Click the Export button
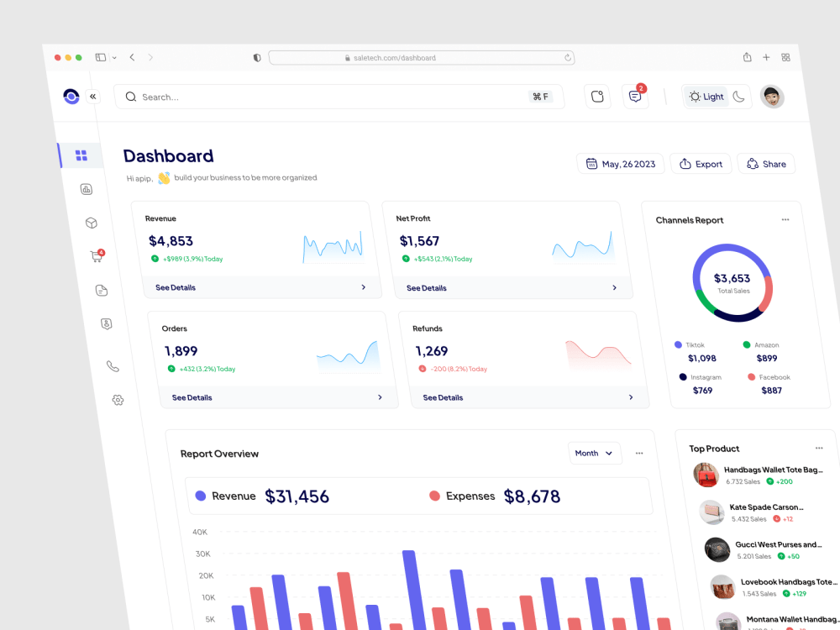The height and width of the screenshot is (630, 840). tap(701, 164)
